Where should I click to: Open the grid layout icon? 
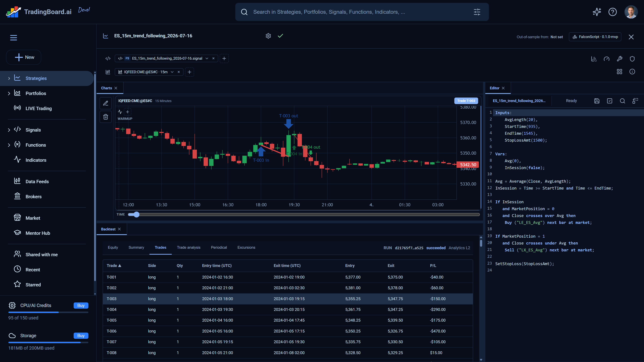[620, 72]
